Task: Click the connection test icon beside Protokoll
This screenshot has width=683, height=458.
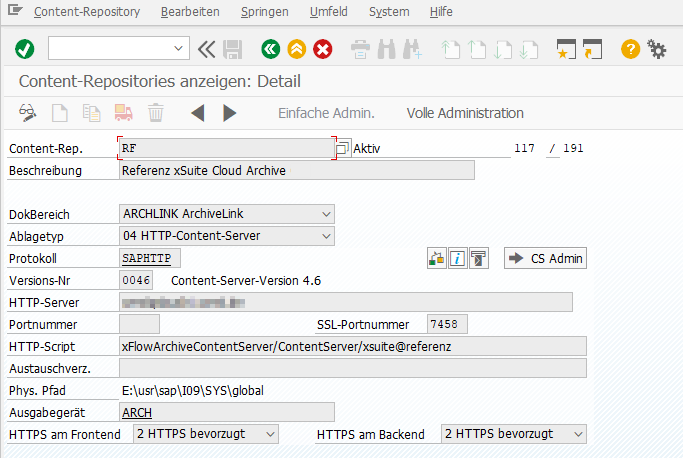Action: (436, 259)
